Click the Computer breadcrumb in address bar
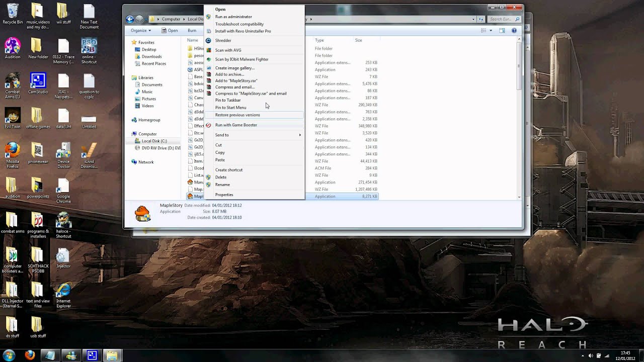This screenshot has height=362, width=644. (171, 19)
